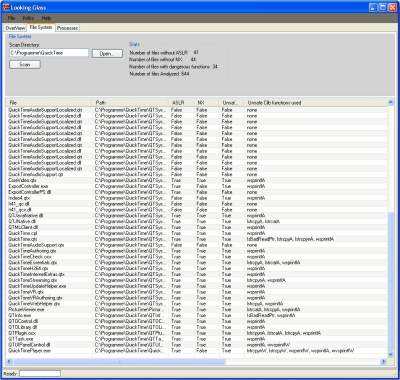This screenshot has width=400, height=380.
Task: Sort list by File column header
Action: coord(49,102)
